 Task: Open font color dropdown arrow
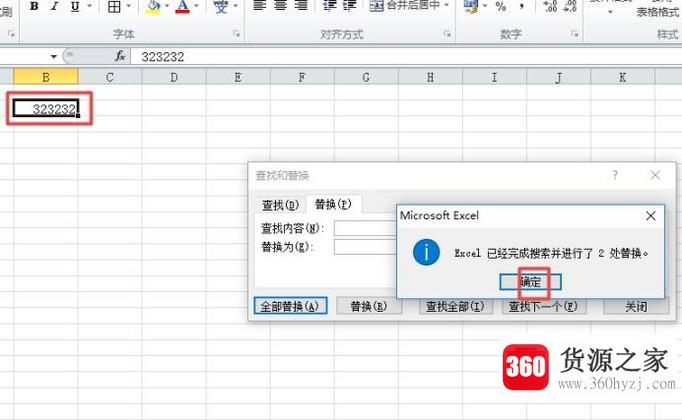pos(196,6)
